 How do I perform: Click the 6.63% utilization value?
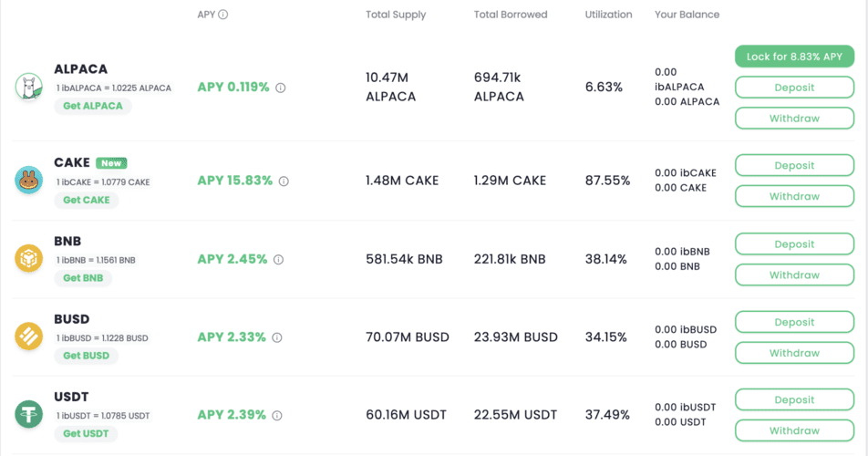coord(604,88)
